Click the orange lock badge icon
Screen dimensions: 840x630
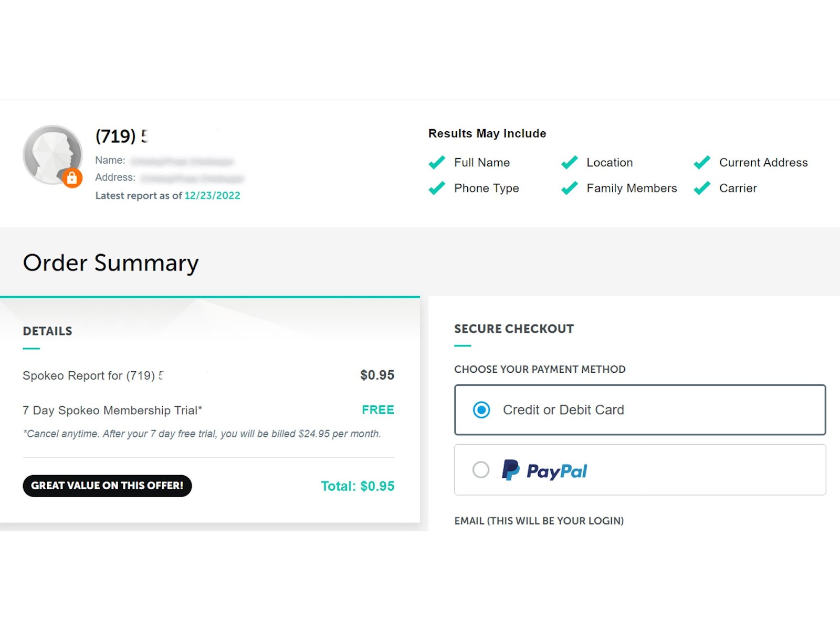[72, 178]
